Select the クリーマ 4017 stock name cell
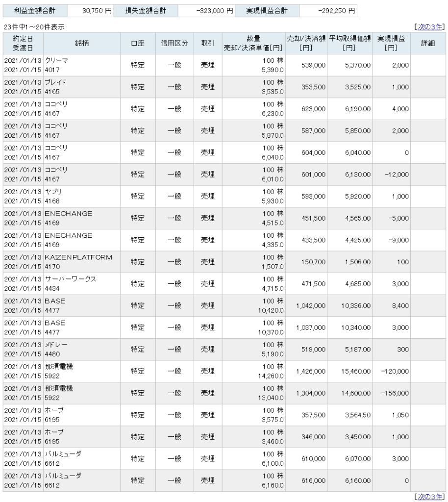This screenshot has height=502, width=448. pos(82,65)
